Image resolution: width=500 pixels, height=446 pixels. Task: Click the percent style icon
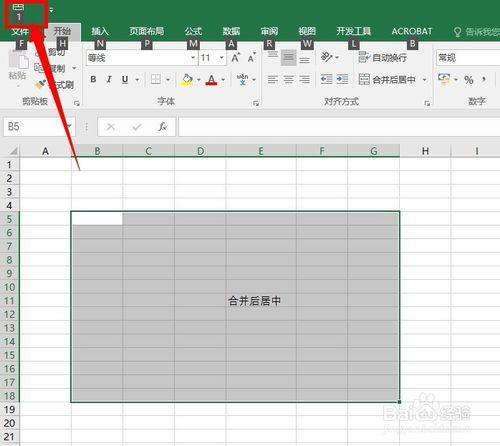pyautogui.click(x=469, y=80)
